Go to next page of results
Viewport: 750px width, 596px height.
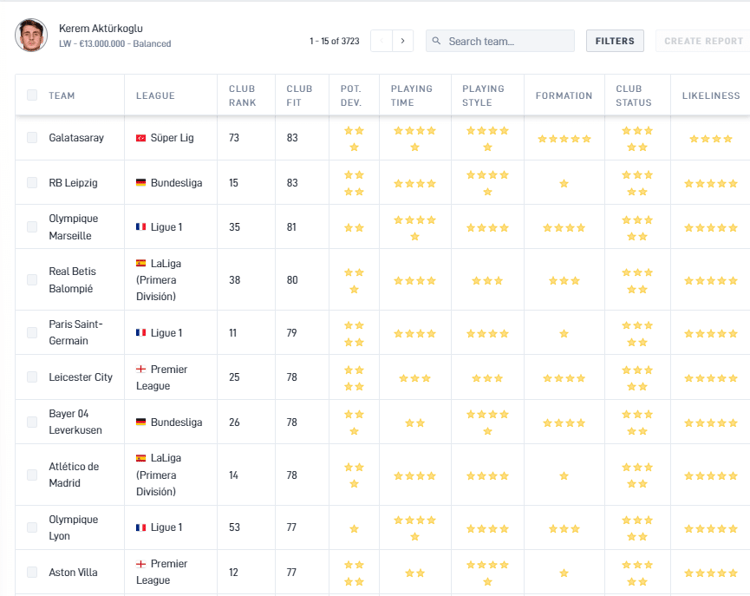(x=403, y=41)
